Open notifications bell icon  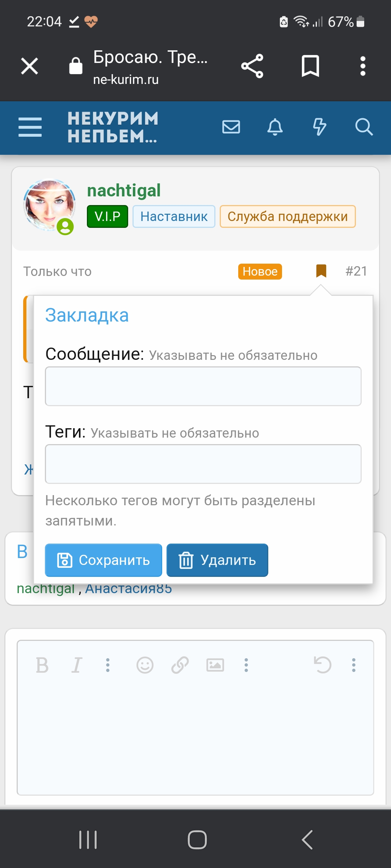275,127
